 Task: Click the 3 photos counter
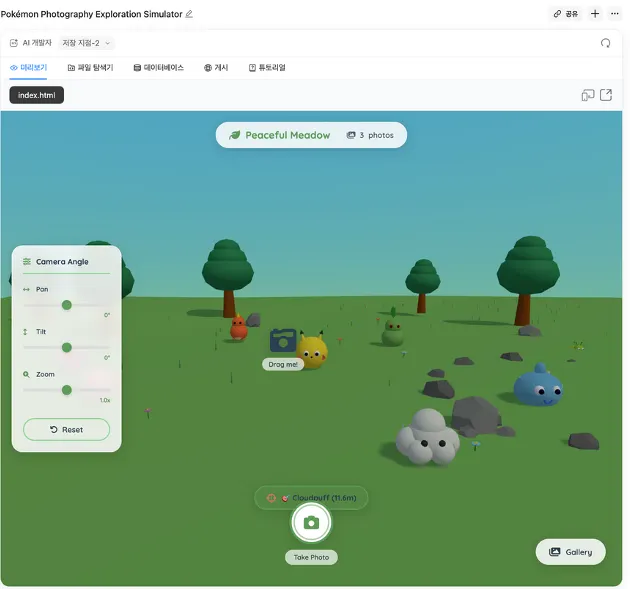(x=370, y=135)
